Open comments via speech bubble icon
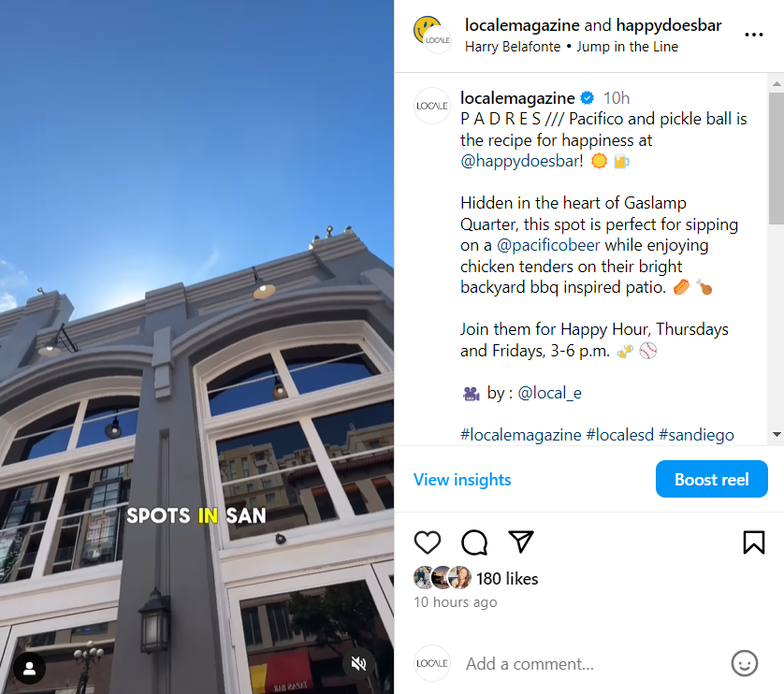 pos(474,542)
